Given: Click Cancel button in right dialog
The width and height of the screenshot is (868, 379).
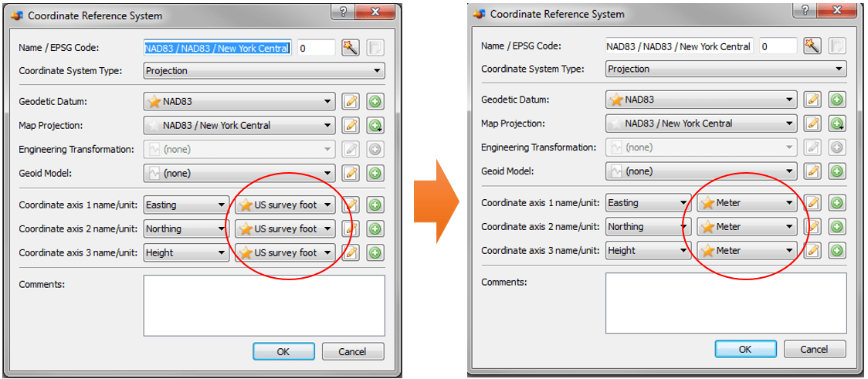Looking at the screenshot, I should 815,349.
